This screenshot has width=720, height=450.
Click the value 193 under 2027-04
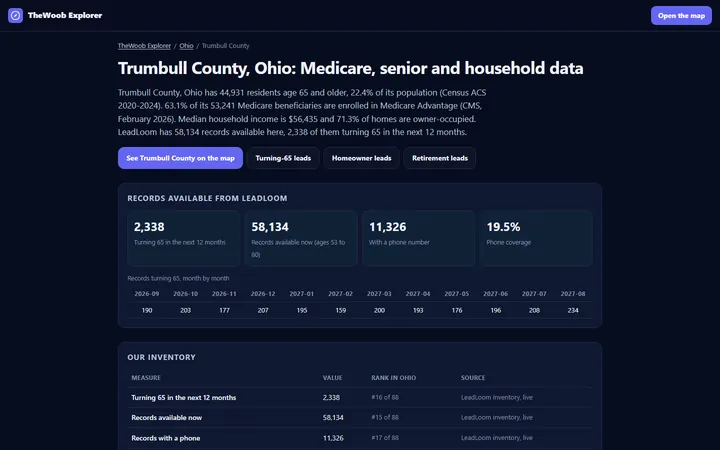[418, 310]
